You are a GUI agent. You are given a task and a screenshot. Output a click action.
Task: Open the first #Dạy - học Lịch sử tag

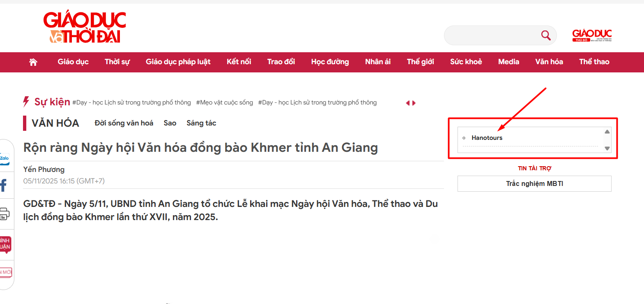(x=131, y=102)
